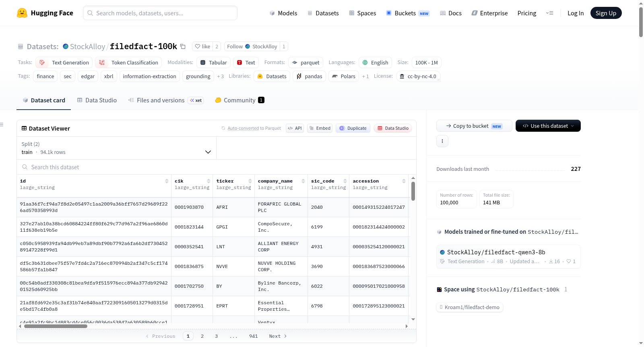The width and height of the screenshot is (644, 347).
Task: Sort by the ticker column
Action: 250,181
